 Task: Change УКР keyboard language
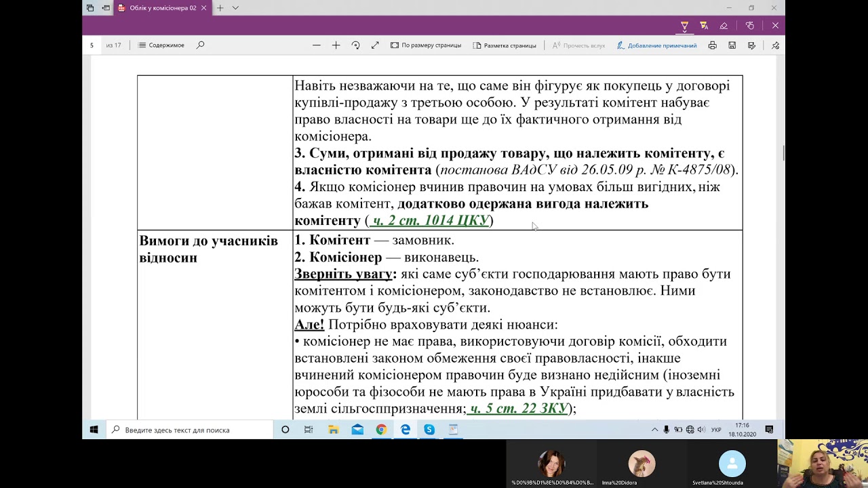tap(716, 430)
